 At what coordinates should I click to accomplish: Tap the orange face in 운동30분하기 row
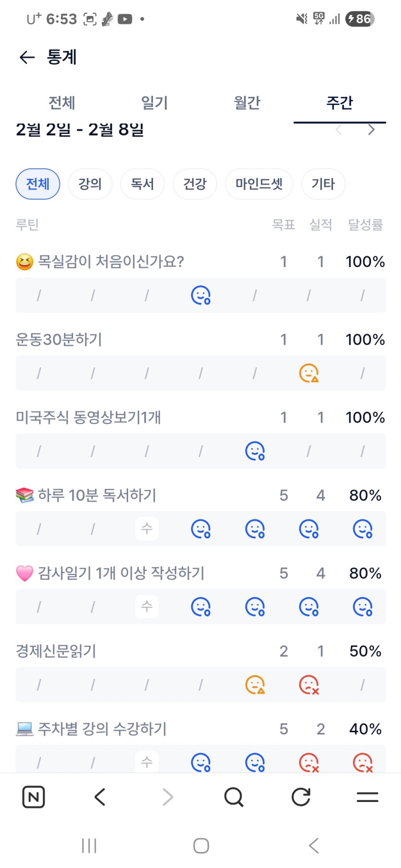(x=309, y=373)
